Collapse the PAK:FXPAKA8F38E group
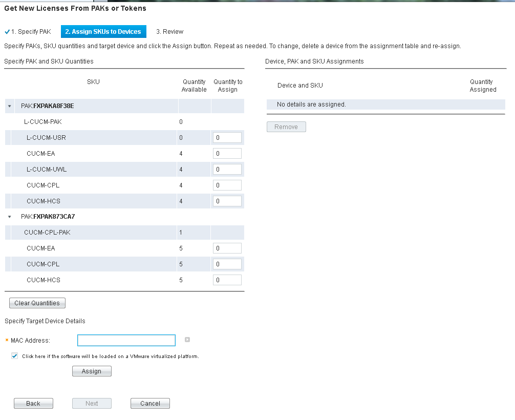The width and height of the screenshot is (515, 420). click(10, 106)
